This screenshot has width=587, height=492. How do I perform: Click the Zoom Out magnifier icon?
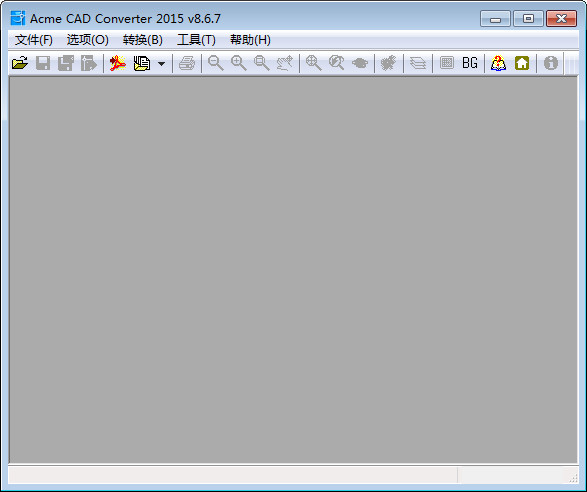(x=216, y=63)
